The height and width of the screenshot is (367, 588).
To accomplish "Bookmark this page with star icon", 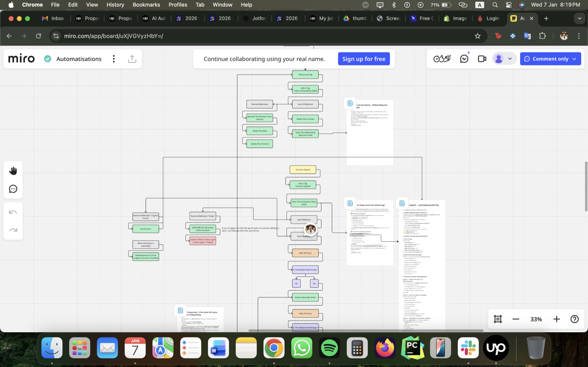I will pyautogui.click(x=477, y=36).
